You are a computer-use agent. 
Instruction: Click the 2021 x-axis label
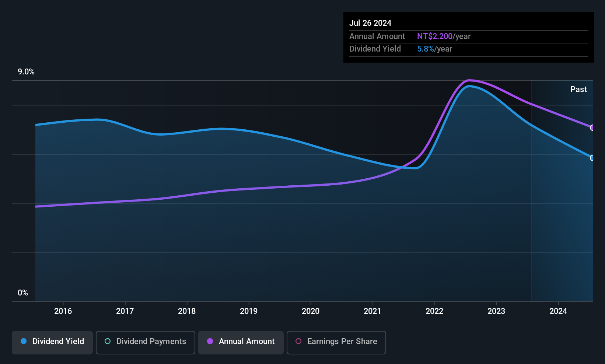[373, 311]
